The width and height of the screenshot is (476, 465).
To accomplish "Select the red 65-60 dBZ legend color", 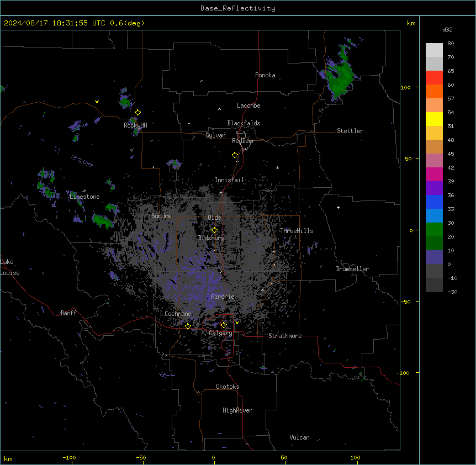I will click(x=434, y=78).
